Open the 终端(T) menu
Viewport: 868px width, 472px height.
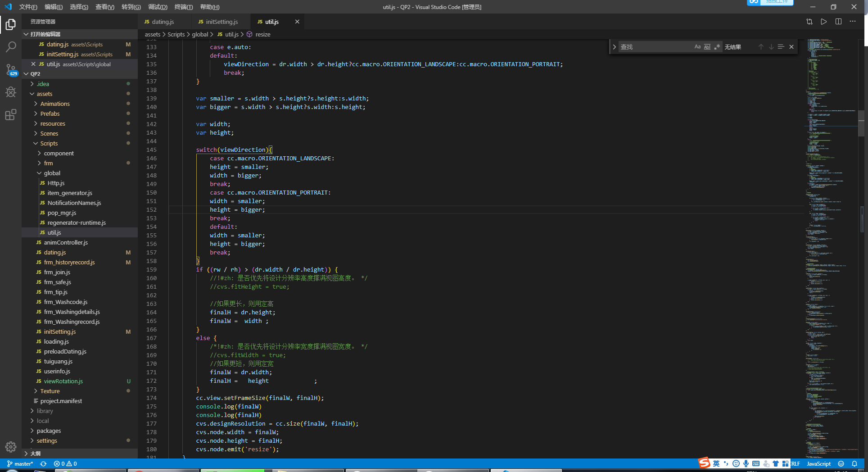click(183, 7)
